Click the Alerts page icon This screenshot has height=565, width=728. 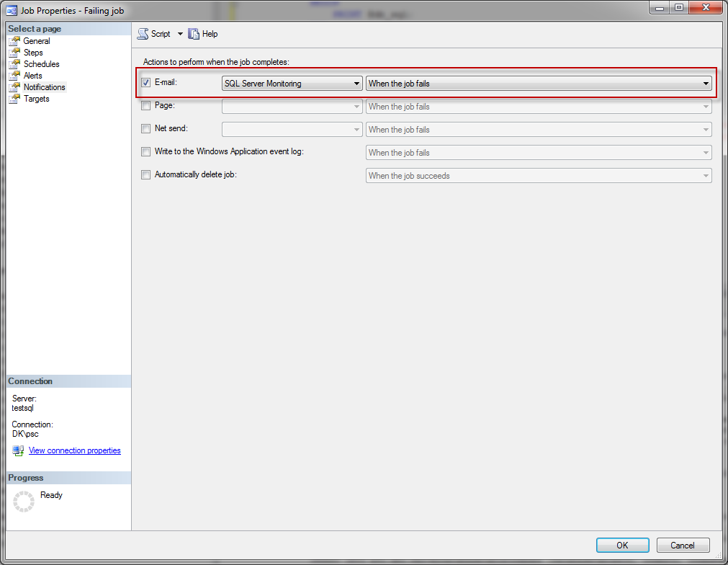(15, 75)
